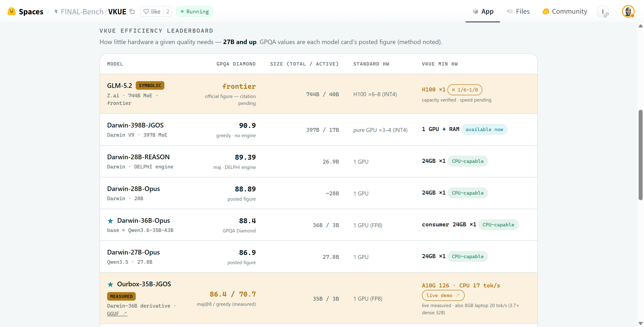Click the 86.9 GPQA score

(247, 253)
